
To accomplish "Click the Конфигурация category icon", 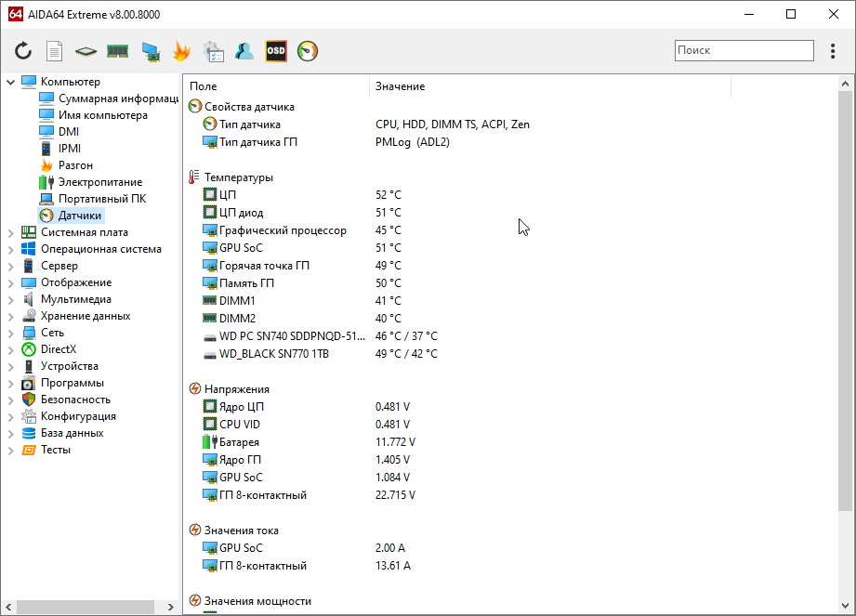I will pyautogui.click(x=29, y=417).
